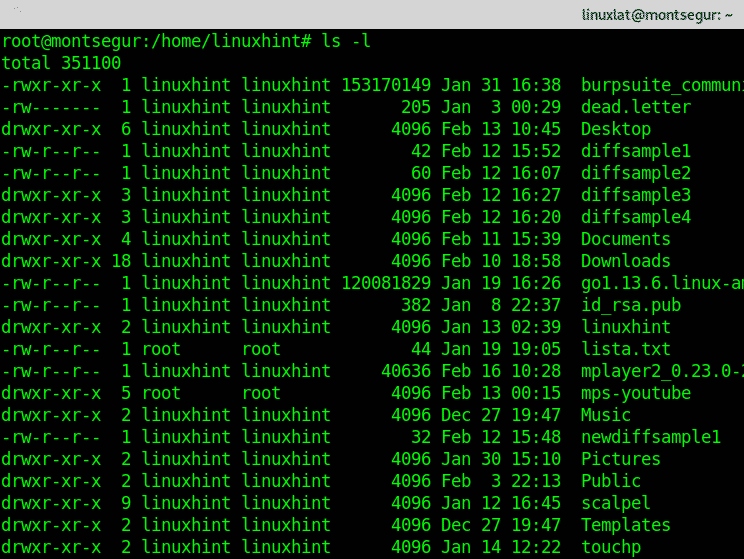Viewport: 744px width, 559px height.
Task: Click the newdiffsample1 file name
Action: (x=651, y=437)
